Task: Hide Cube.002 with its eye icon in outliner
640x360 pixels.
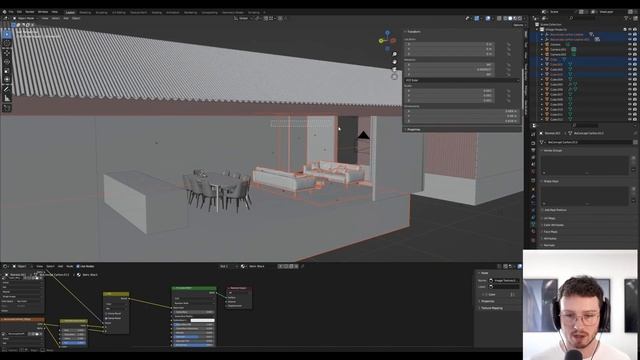Action: [630, 69]
